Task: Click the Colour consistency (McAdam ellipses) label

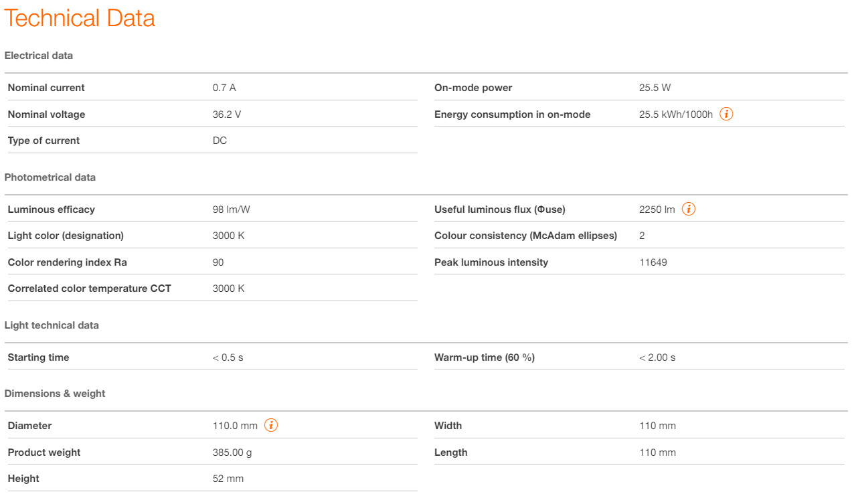Action: (525, 236)
